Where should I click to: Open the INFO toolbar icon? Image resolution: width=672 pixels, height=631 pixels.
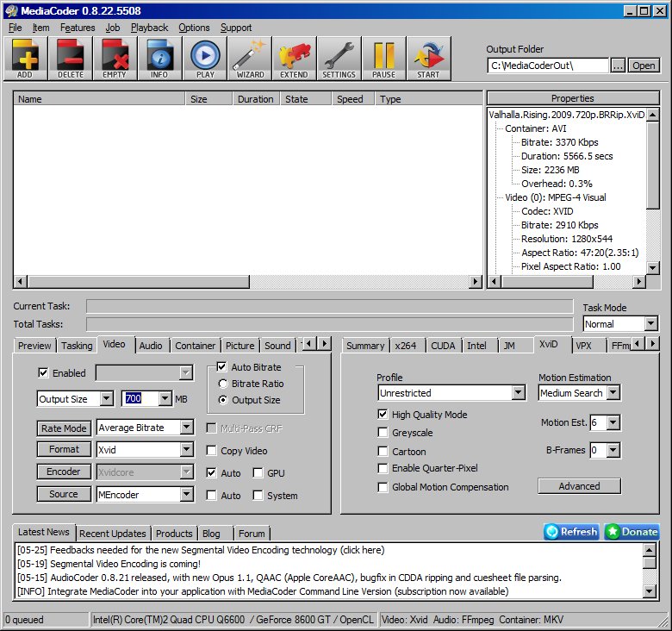coord(159,59)
